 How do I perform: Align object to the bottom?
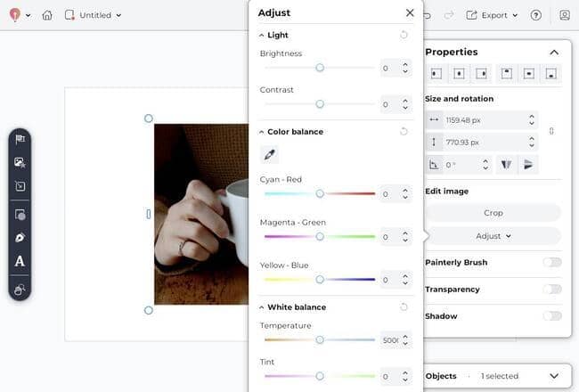(550, 74)
